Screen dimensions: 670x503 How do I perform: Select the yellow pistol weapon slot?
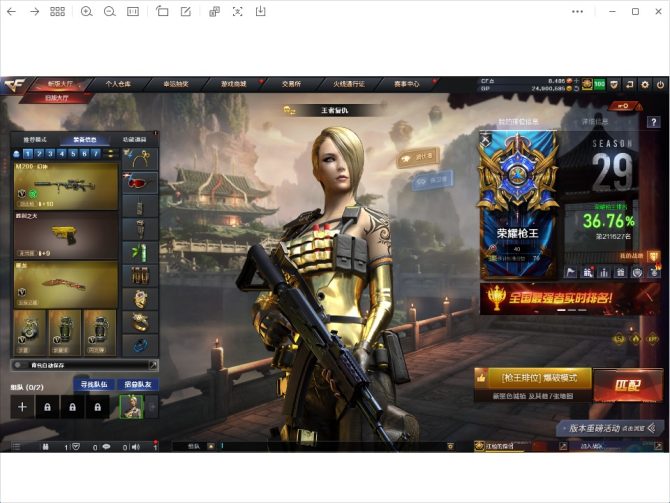(66, 235)
